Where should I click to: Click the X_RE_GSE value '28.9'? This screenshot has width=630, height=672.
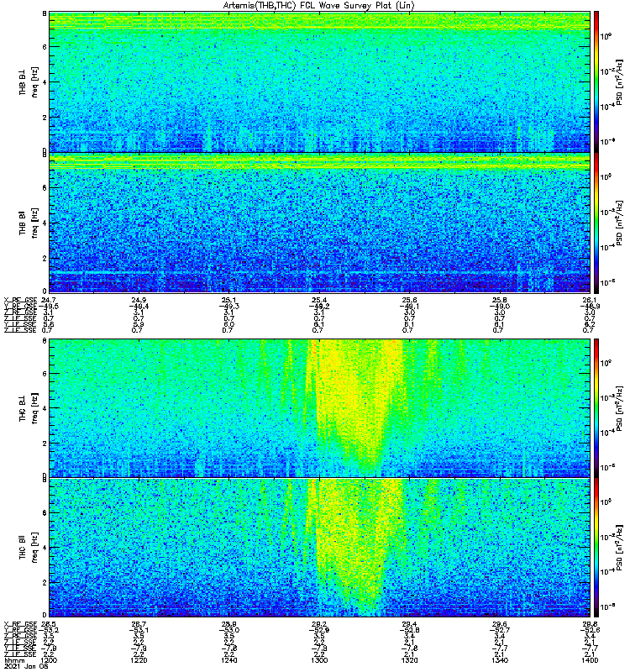228,624
